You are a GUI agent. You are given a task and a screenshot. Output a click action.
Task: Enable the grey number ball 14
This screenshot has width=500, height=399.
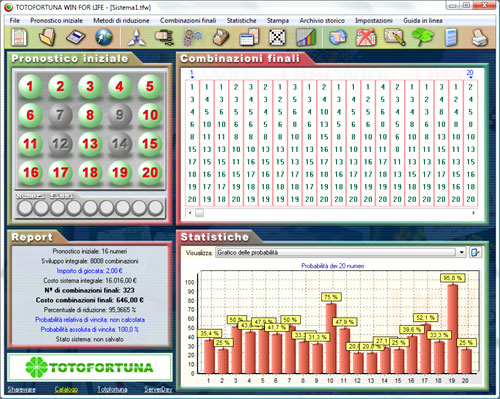(x=120, y=144)
